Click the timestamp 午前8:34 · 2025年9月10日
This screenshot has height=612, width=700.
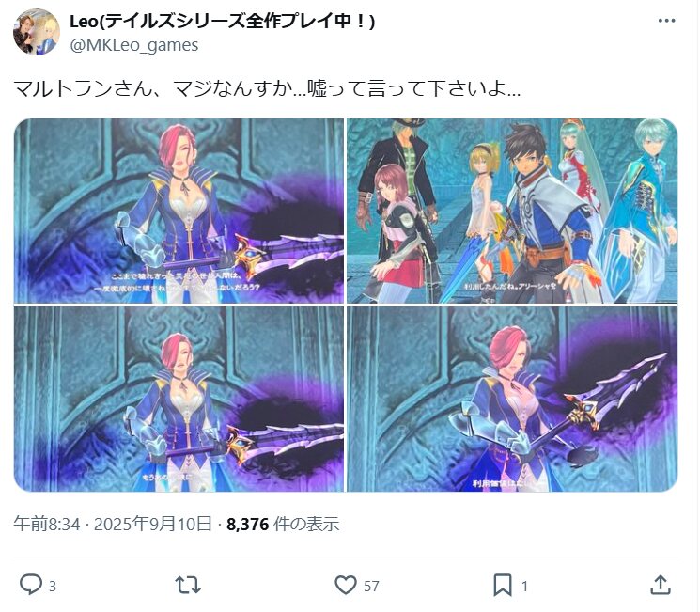click(x=113, y=524)
